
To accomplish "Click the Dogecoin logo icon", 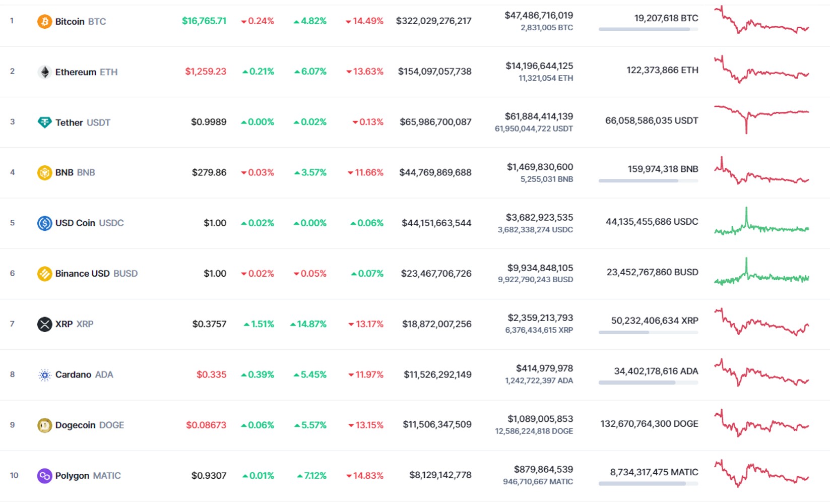I will tap(44, 425).
